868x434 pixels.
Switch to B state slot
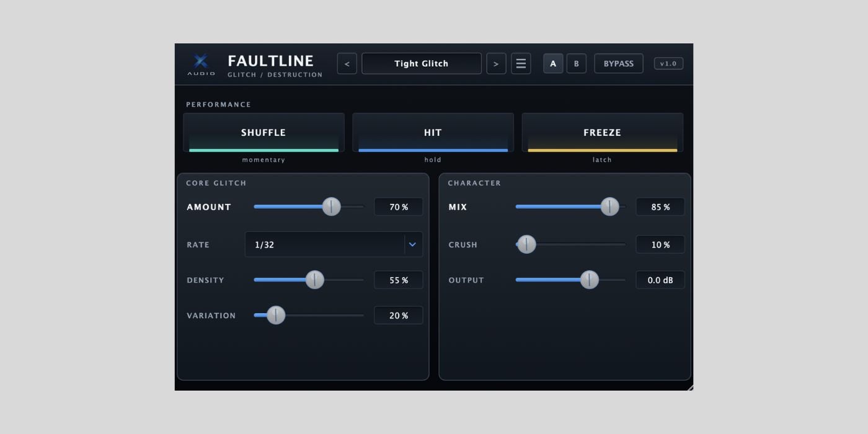[x=576, y=63]
